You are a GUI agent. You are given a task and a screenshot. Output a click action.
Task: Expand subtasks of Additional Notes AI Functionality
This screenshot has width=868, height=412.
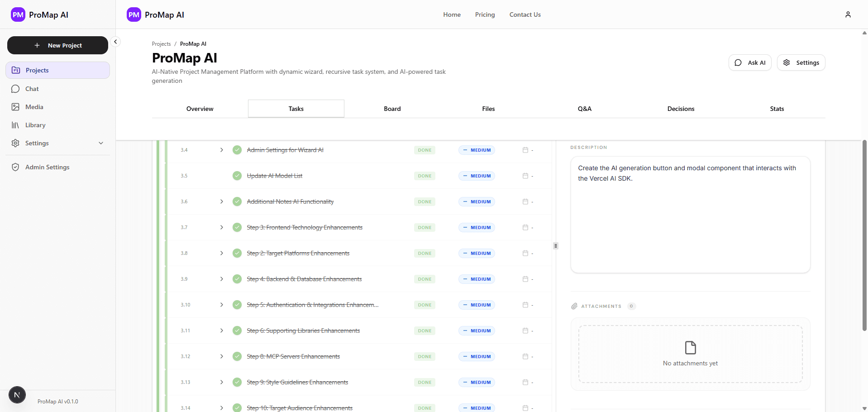coord(221,201)
